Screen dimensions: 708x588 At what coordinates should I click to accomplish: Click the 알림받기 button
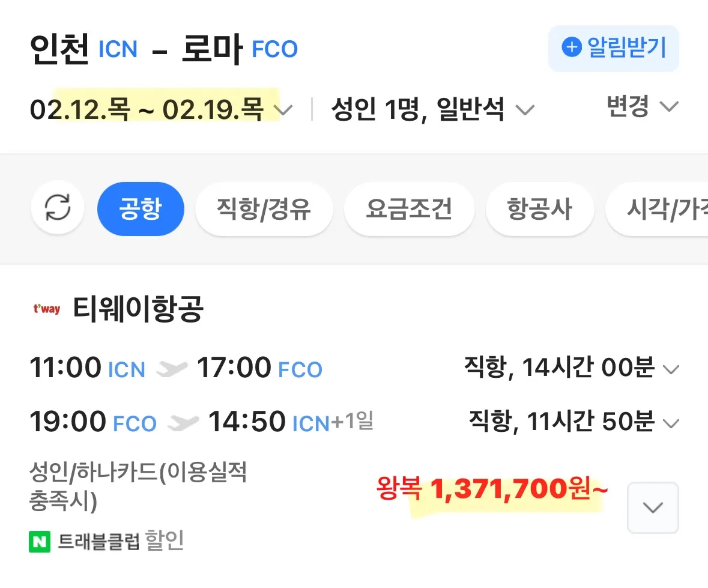tap(613, 47)
